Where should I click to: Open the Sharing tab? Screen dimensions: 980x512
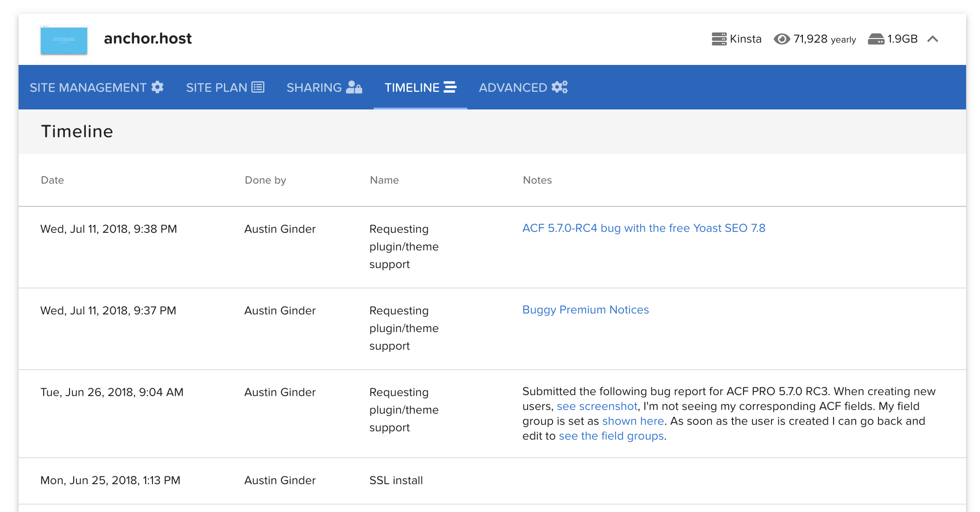pos(325,87)
